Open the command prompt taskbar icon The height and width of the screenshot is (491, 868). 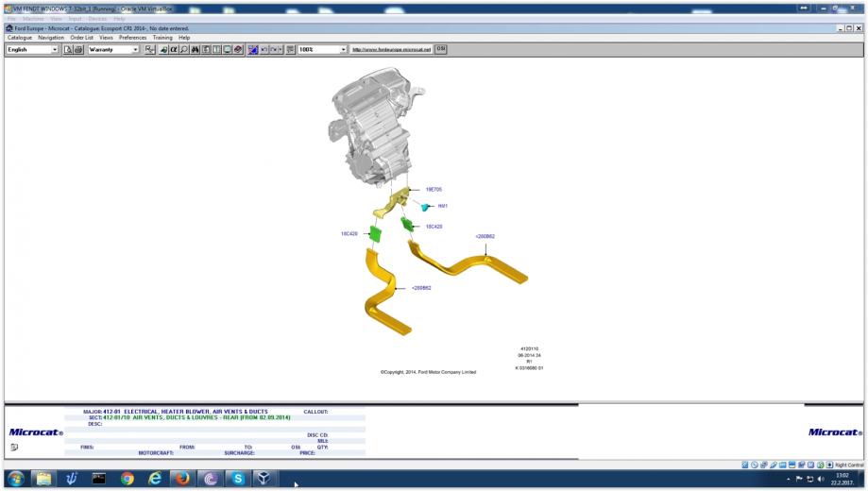pos(99,479)
